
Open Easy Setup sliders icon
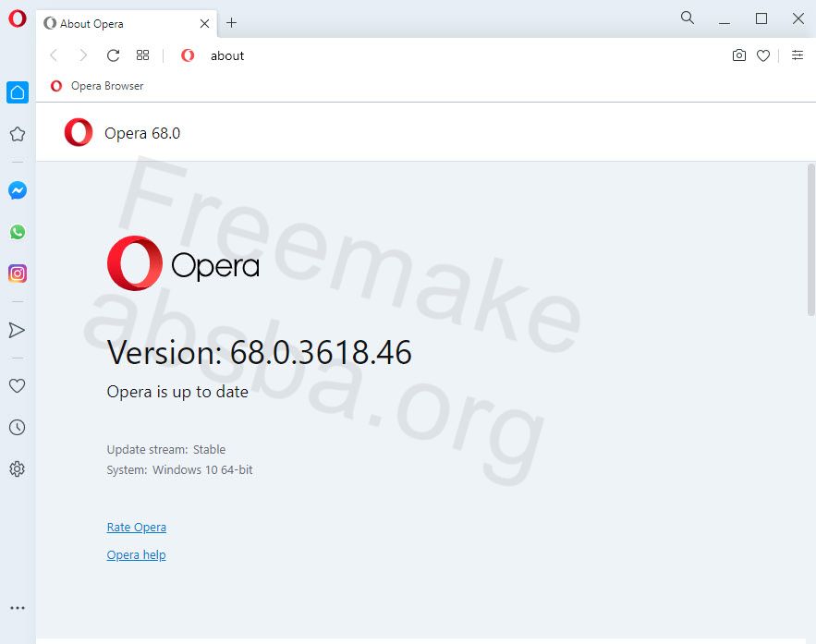798,55
